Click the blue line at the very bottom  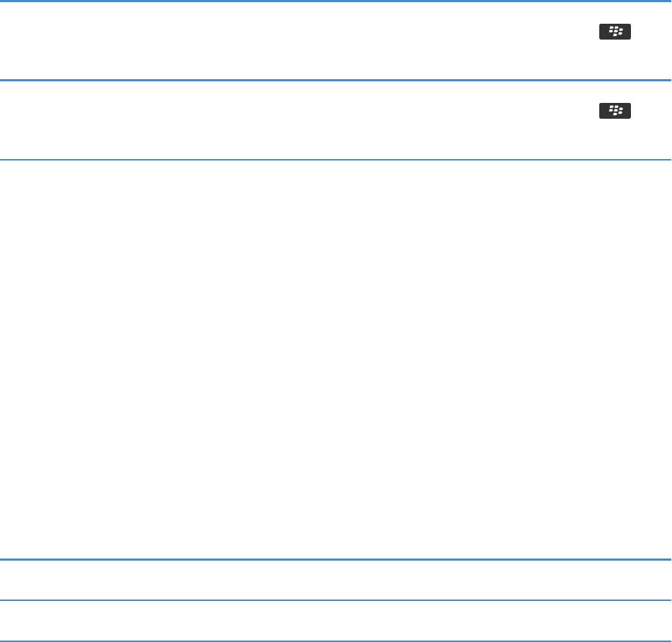pyautogui.click(x=336, y=641)
